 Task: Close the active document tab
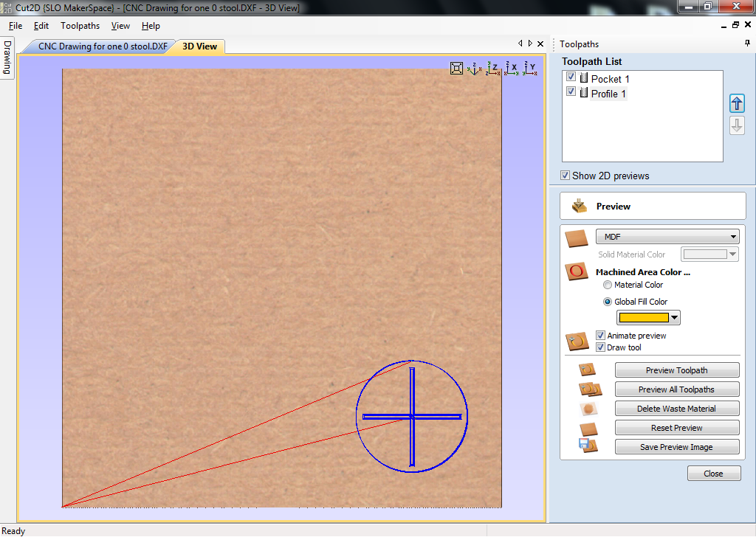[540, 44]
